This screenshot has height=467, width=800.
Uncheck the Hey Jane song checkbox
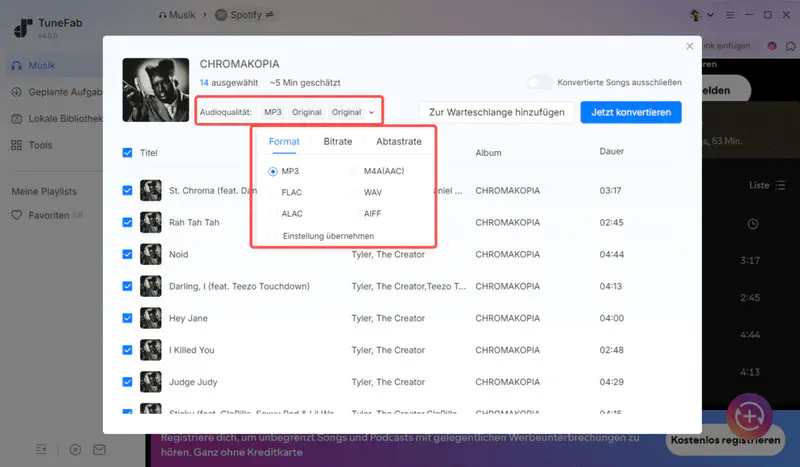(x=127, y=318)
